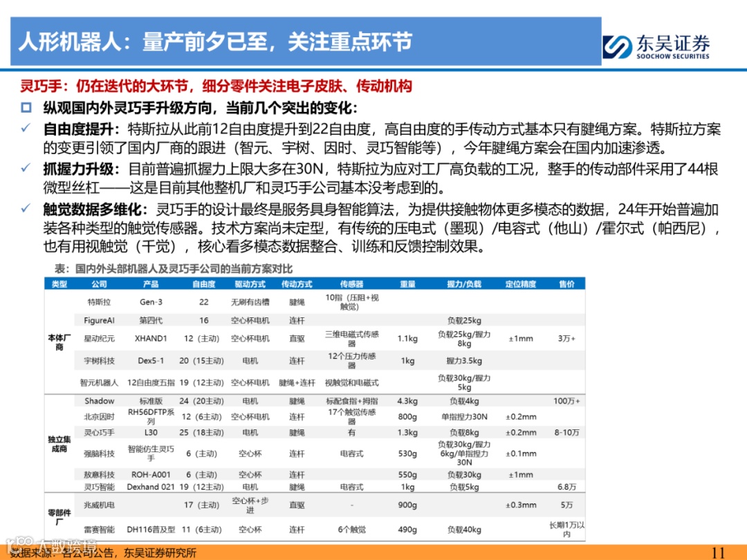Click the red subtitle starting with 灵巧手
This screenshot has width=747, height=560.
[x=216, y=86]
